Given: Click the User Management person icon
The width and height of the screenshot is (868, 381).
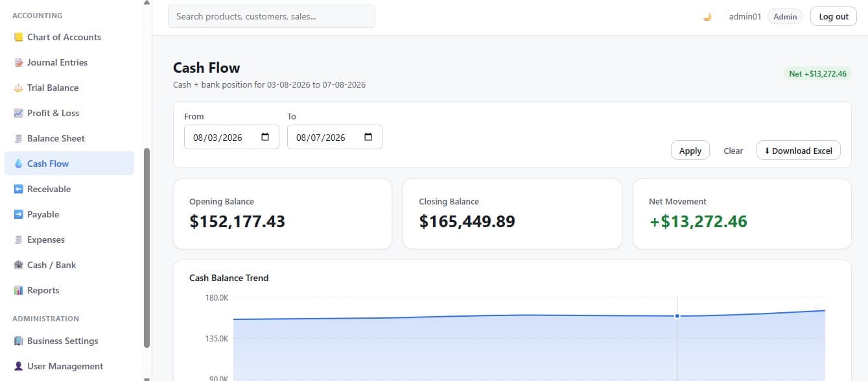Looking at the screenshot, I should pyautogui.click(x=18, y=366).
